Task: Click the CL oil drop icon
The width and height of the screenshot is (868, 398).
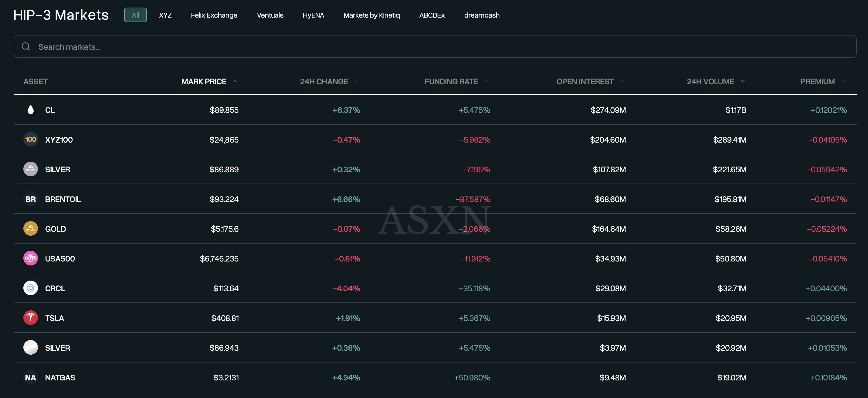Action: 30,110
